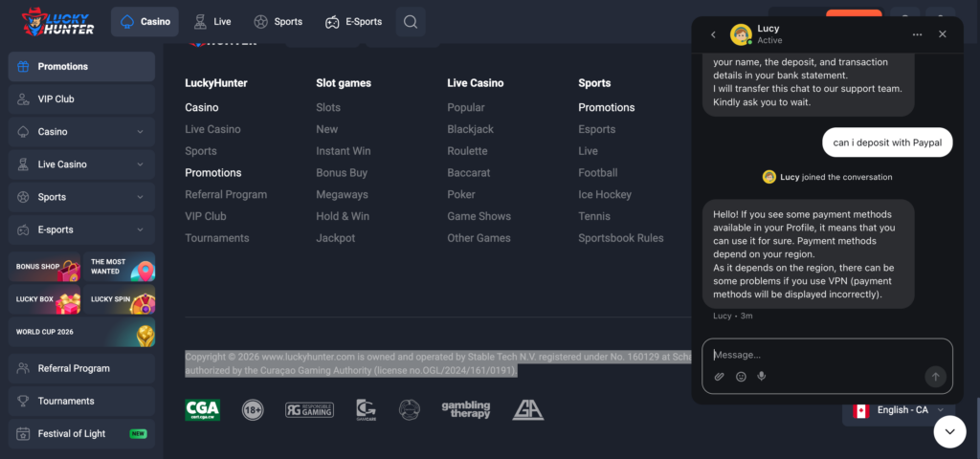The image size is (980, 459).
Task: Click the Message input field
Action: coord(827,355)
